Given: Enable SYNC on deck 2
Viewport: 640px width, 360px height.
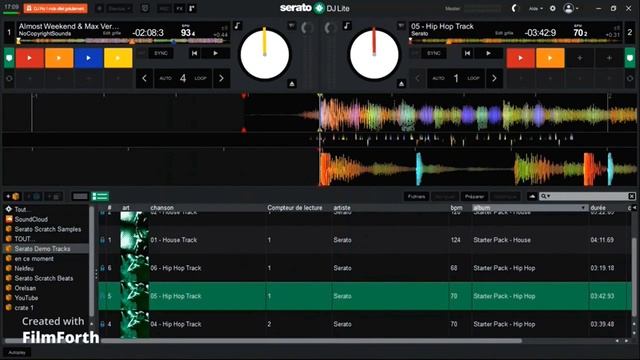Looking at the screenshot, I should coord(433,53).
